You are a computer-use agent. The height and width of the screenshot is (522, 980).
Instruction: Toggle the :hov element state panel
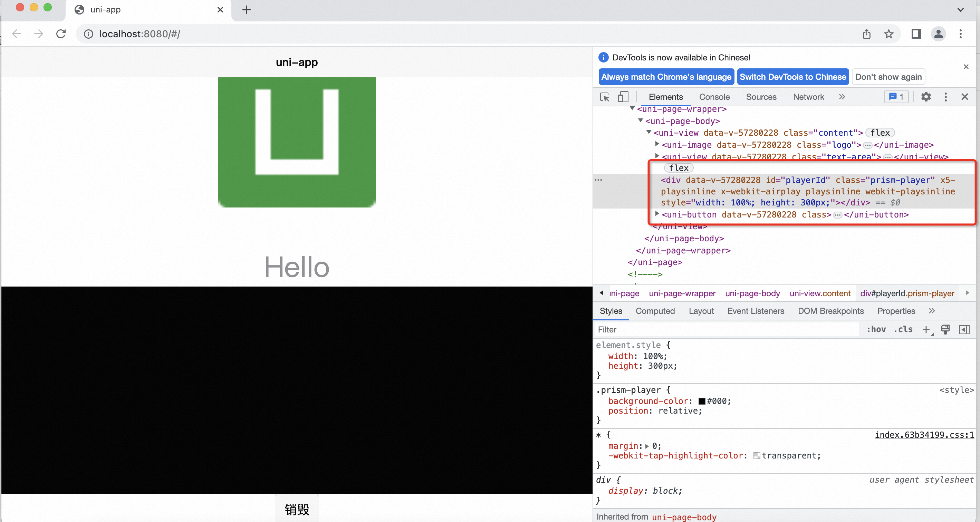[876, 329]
